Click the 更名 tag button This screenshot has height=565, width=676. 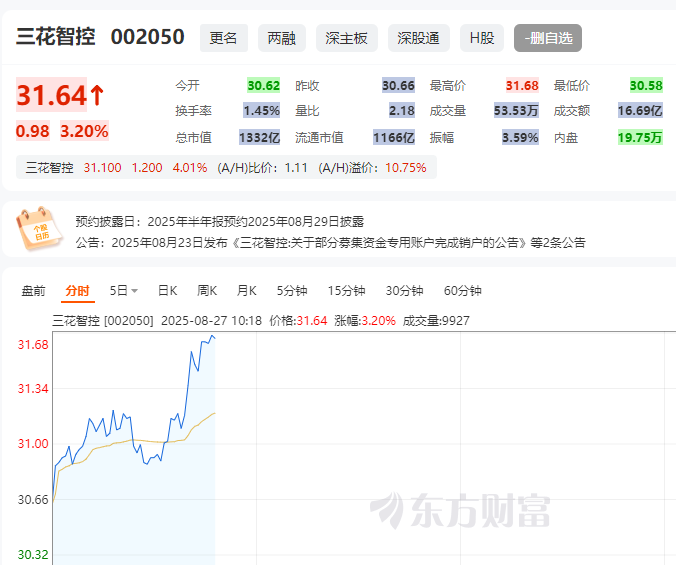224,38
